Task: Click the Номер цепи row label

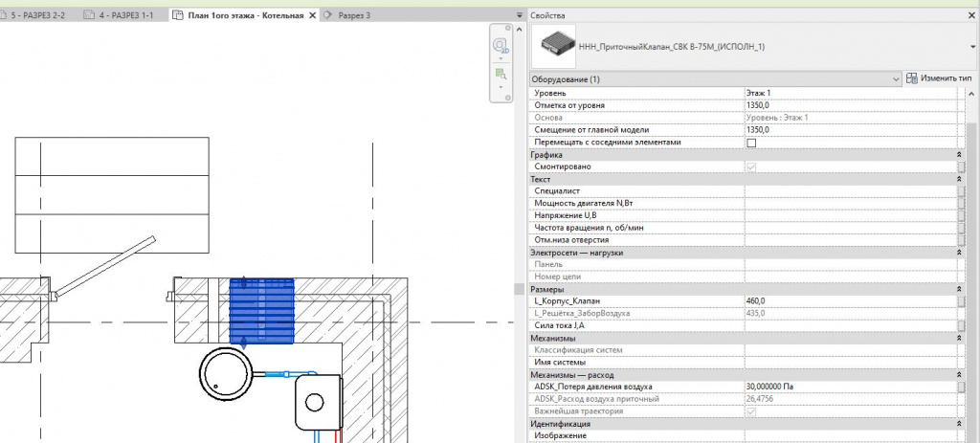Action: (558, 277)
